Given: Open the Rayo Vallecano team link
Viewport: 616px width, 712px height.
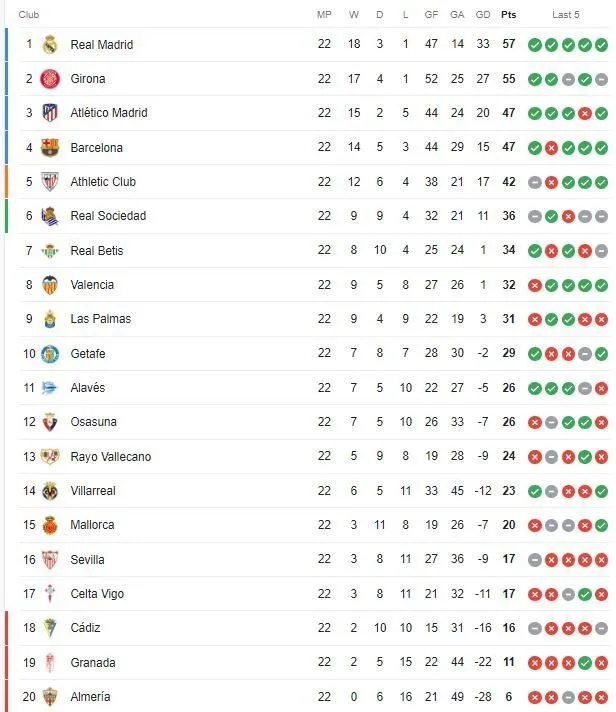Looking at the screenshot, I should coord(111,456).
